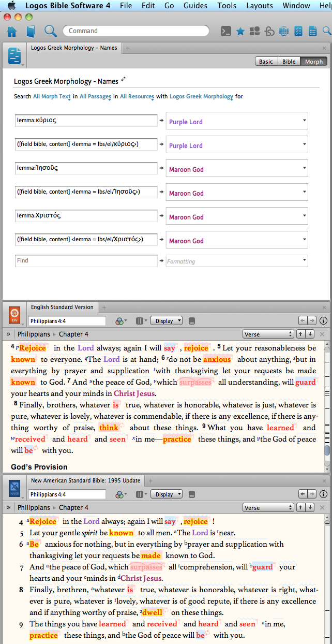Open the Guides menu

point(195,6)
